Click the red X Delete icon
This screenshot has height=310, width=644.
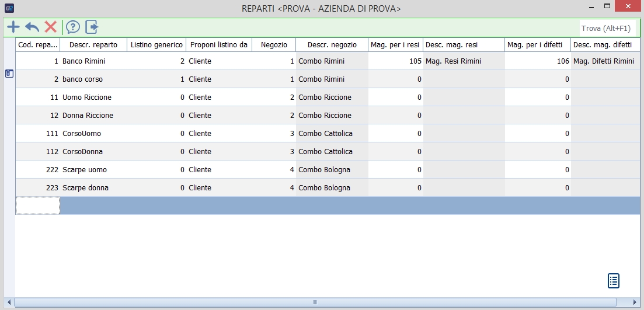51,27
